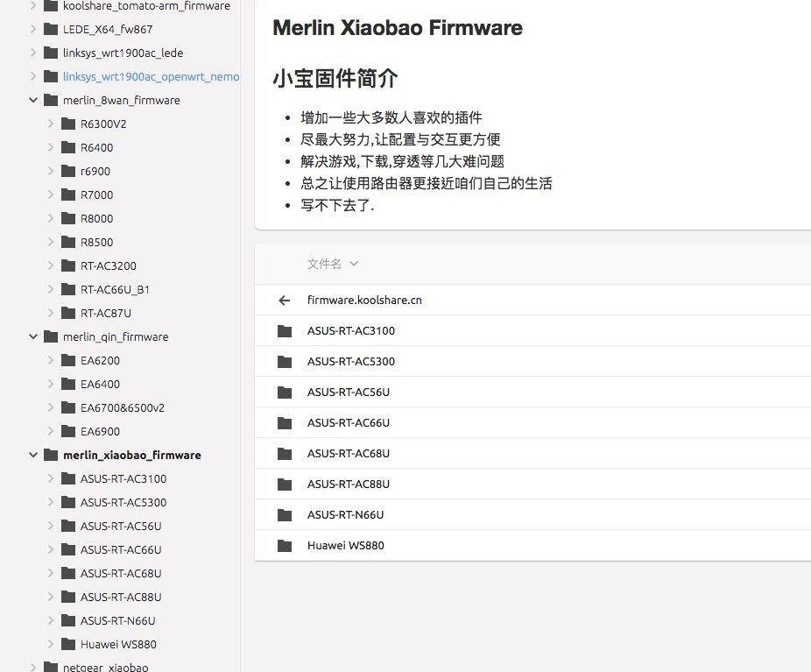Click the merlin_xiaobao_firmware folder icon in tree

[51, 455]
